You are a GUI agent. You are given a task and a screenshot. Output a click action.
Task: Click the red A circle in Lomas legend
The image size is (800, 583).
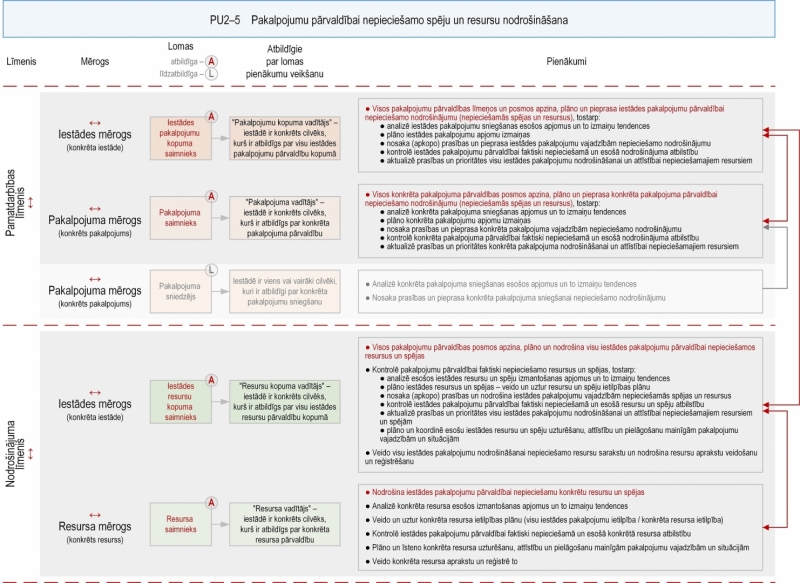211,61
